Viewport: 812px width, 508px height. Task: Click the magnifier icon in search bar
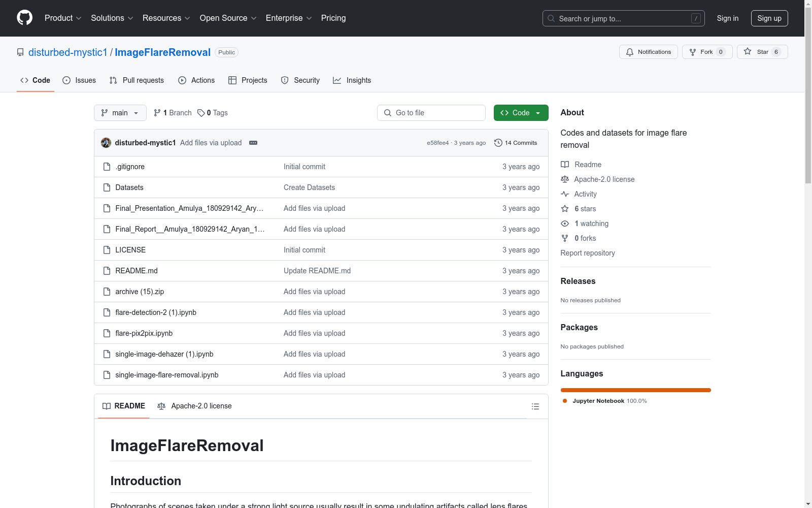click(x=551, y=18)
